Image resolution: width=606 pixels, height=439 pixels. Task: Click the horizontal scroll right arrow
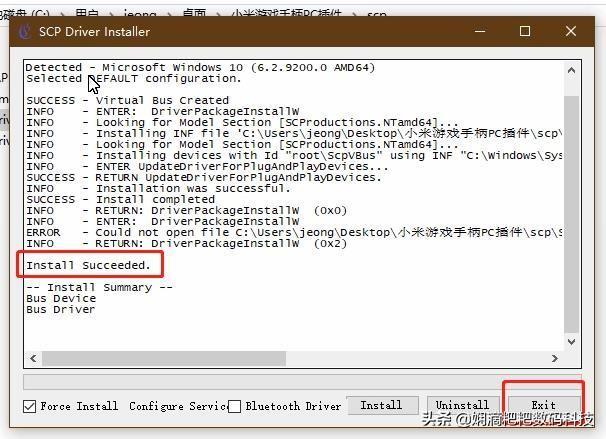(555, 358)
